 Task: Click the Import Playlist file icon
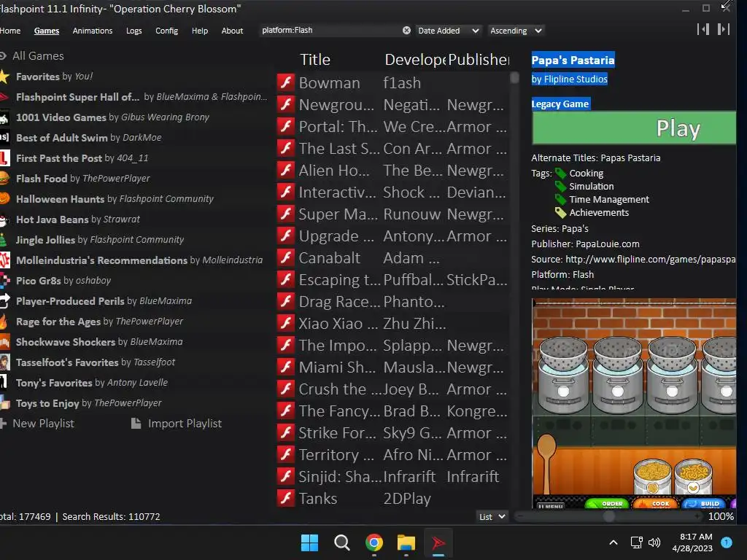click(136, 424)
